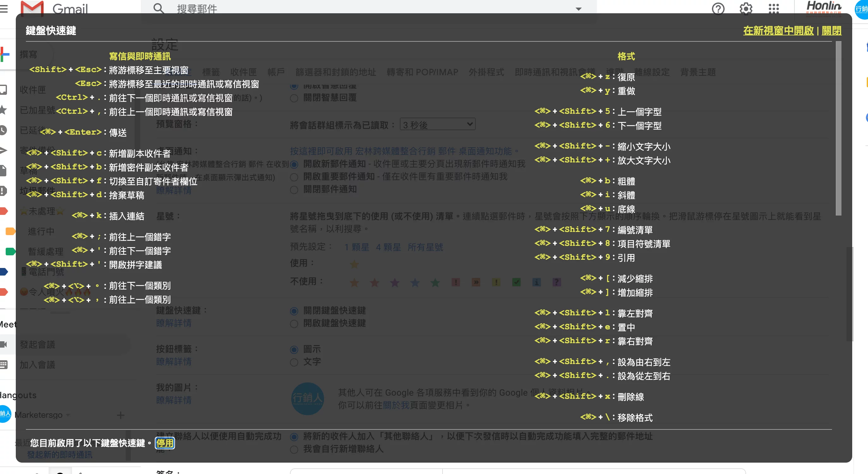The image size is (868, 474).
Task: Click the blue info icon
Action: 536,282
